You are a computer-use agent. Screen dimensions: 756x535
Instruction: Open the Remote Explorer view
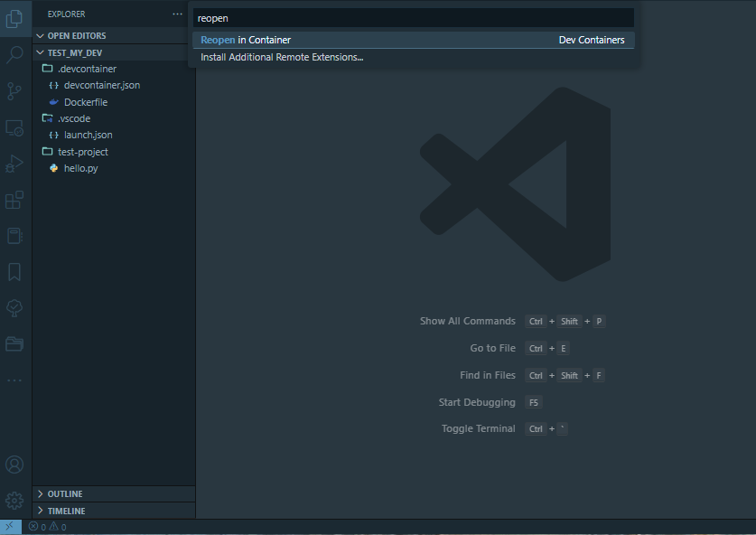(14, 127)
